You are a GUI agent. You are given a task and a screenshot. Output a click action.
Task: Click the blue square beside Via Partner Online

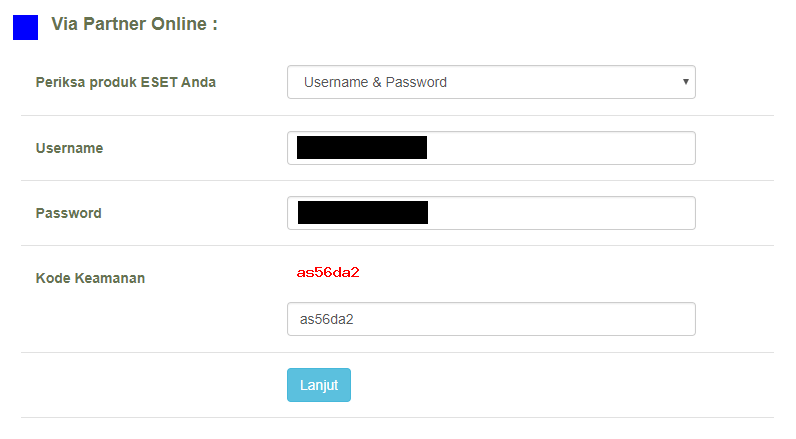[x=25, y=27]
